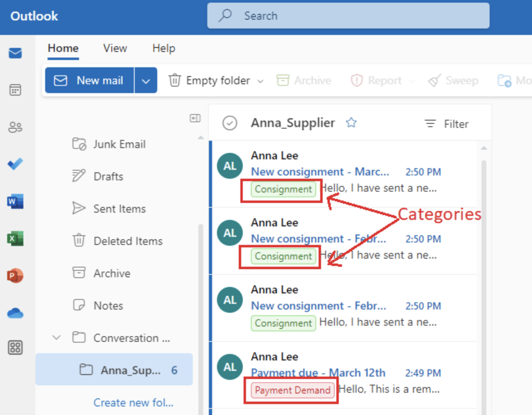Launch Word from the sidebar

click(x=15, y=201)
